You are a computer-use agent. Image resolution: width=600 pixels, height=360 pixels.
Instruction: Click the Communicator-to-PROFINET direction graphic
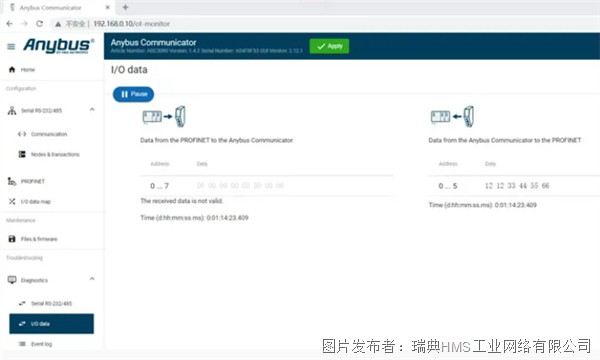click(452, 116)
